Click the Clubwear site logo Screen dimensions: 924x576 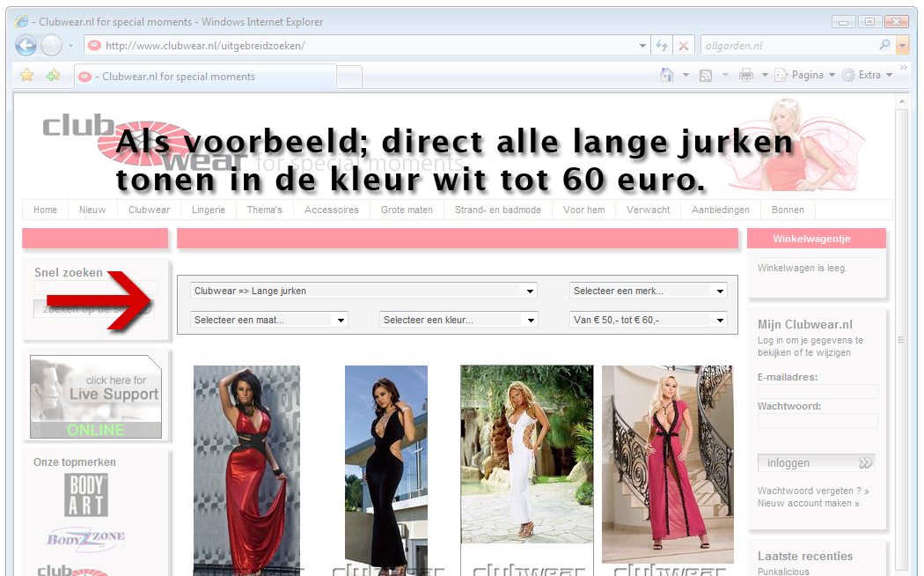145,142
